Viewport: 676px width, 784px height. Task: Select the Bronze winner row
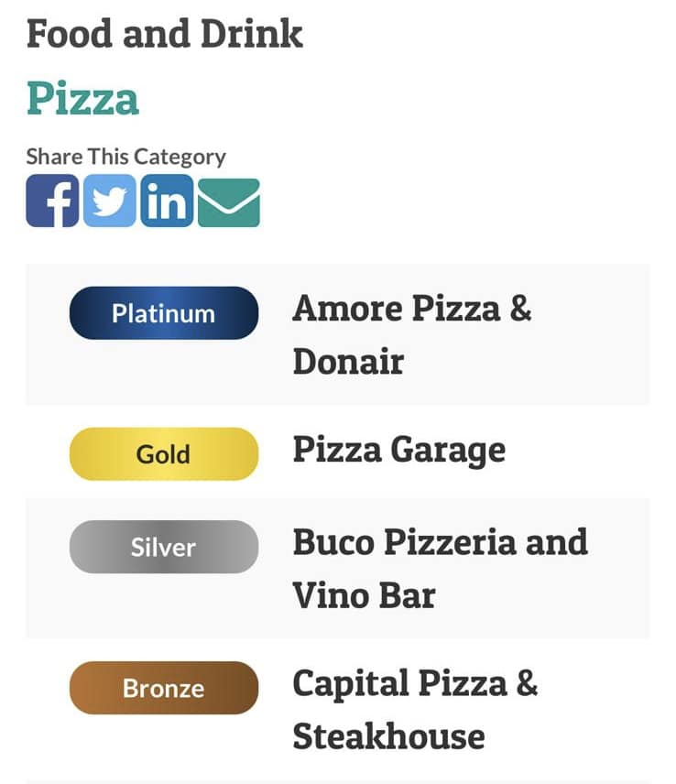tap(338, 710)
